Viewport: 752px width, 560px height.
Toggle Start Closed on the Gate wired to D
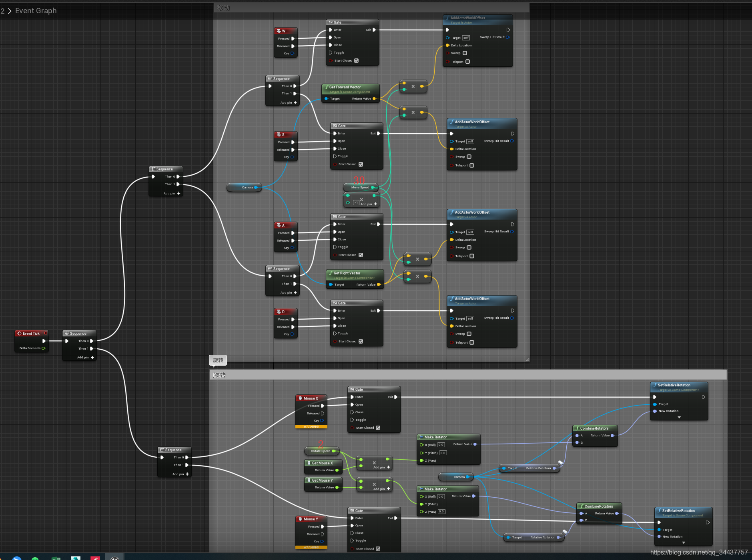point(361,341)
